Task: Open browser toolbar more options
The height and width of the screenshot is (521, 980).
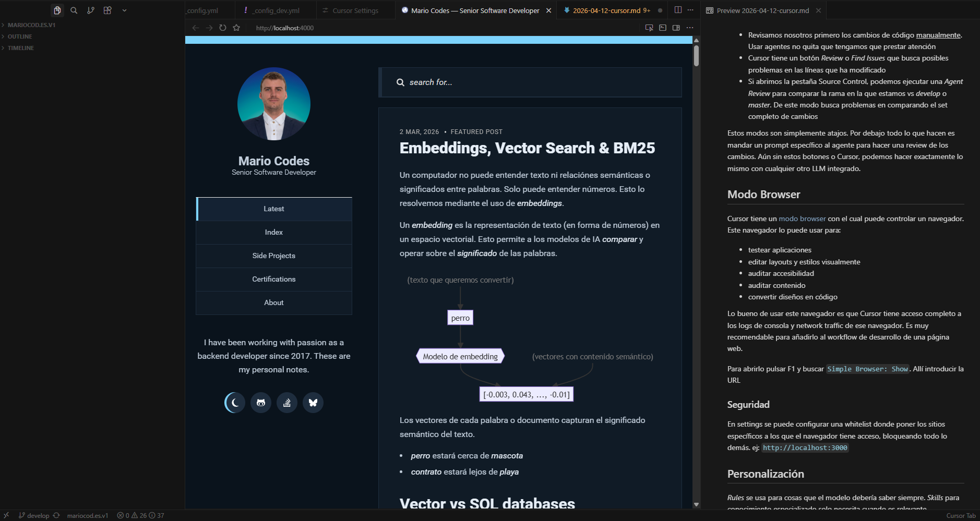Action: (x=690, y=28)
